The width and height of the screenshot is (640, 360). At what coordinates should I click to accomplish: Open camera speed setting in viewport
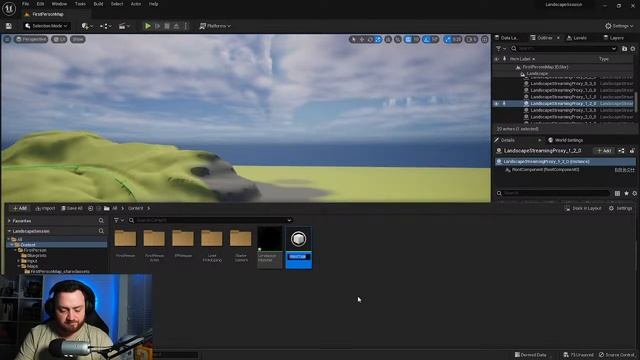point(471,40)
